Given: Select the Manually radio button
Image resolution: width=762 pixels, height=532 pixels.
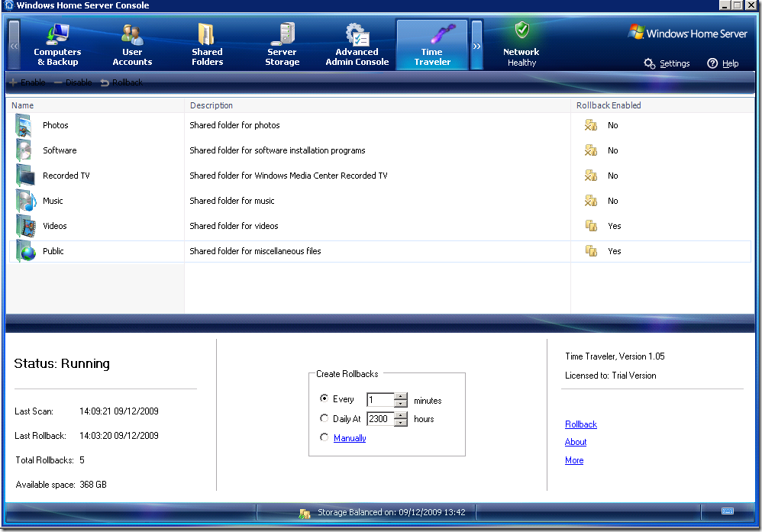Looking at the screenshot, I should pos(324,437).
